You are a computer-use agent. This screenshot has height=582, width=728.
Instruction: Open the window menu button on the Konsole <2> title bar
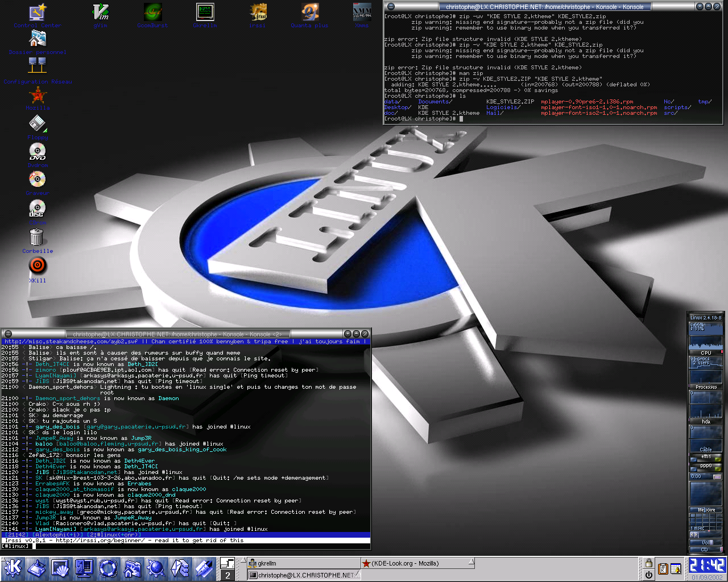[x=8, y=334]
